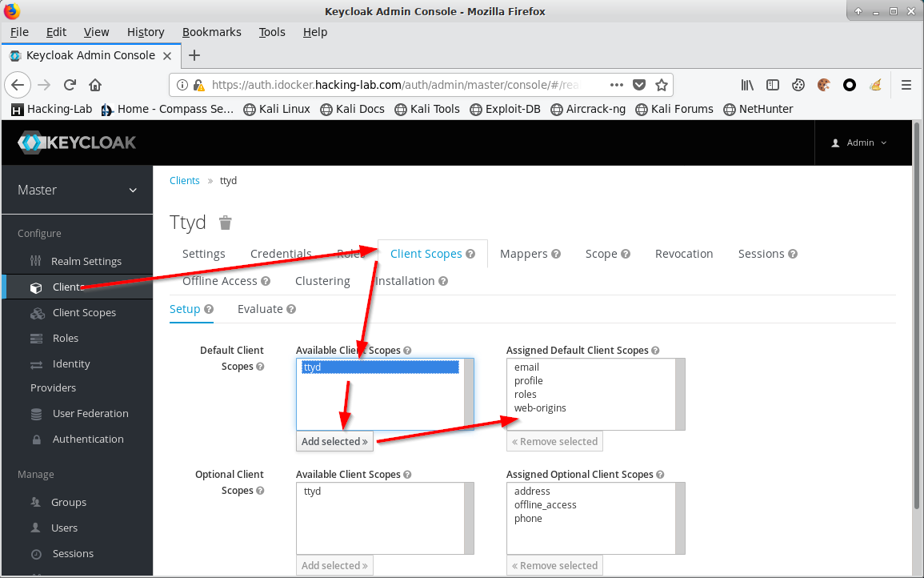
Task: Show the sidebars panel icon
Action: (773, 85)
